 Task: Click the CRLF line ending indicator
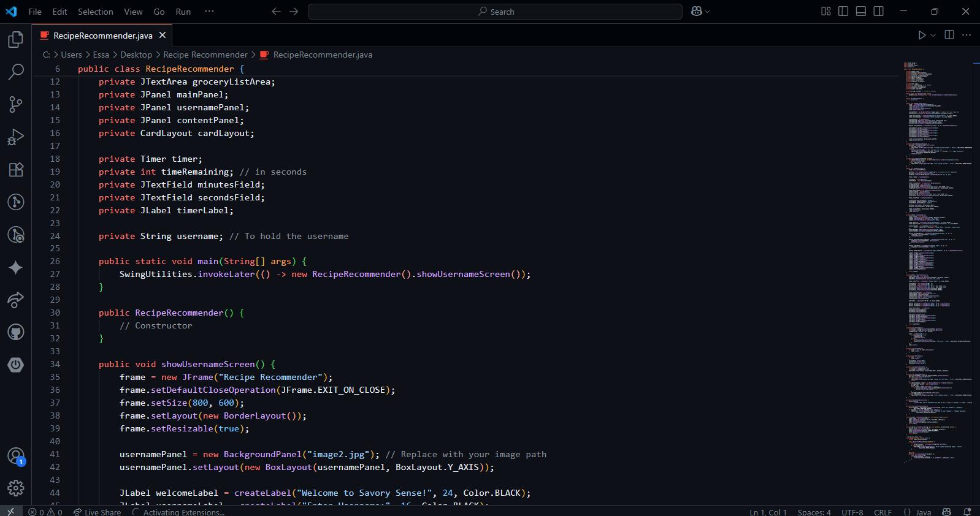tap(882, 512)
